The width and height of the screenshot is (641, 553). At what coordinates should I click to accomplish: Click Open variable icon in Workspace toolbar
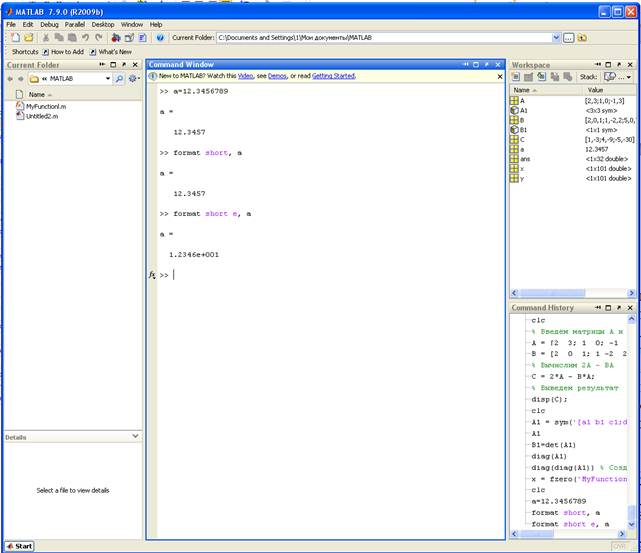529,77
